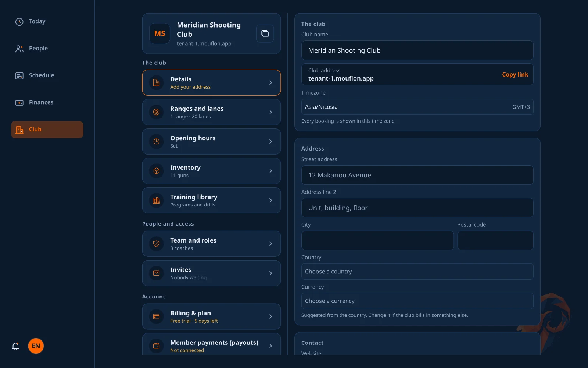Click the Inventory box icon
588x368 pixels.
(x=156, y=171)
